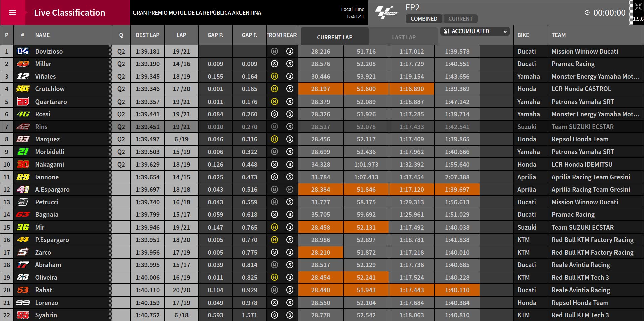The height and width of the screenshot is (321, 644).
Task: Click Mir's front tyre icon
Action: [274, 227]
